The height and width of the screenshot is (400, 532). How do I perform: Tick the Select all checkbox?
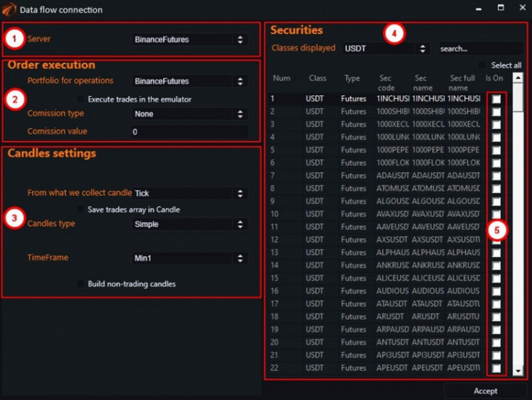[481, 64]
